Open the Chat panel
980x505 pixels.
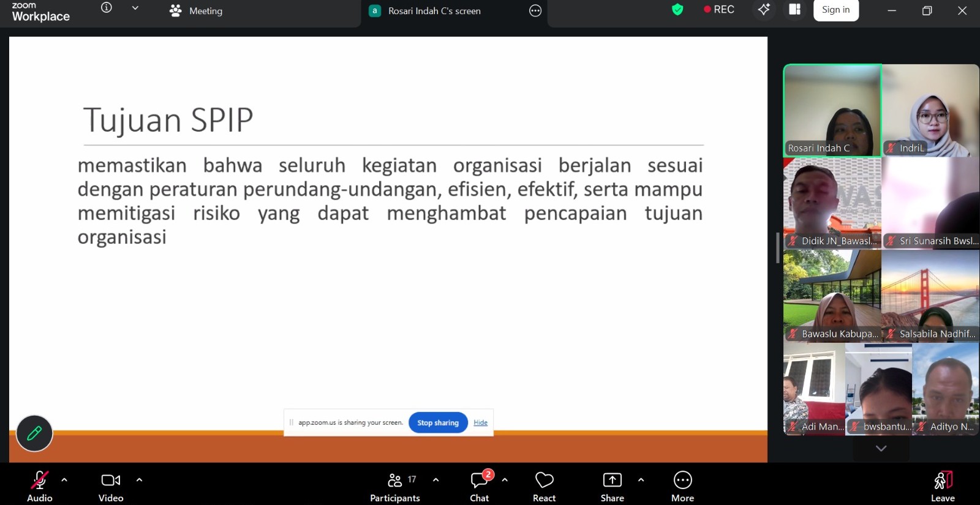[480, 487]
